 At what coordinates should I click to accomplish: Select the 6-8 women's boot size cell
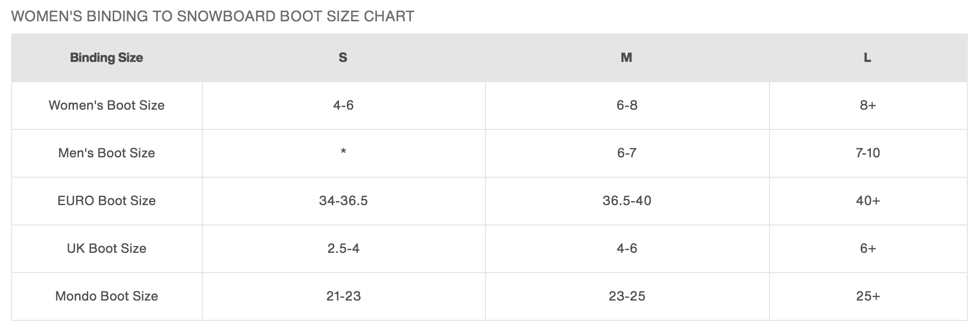pyautogui.click(x=627, y=105)
